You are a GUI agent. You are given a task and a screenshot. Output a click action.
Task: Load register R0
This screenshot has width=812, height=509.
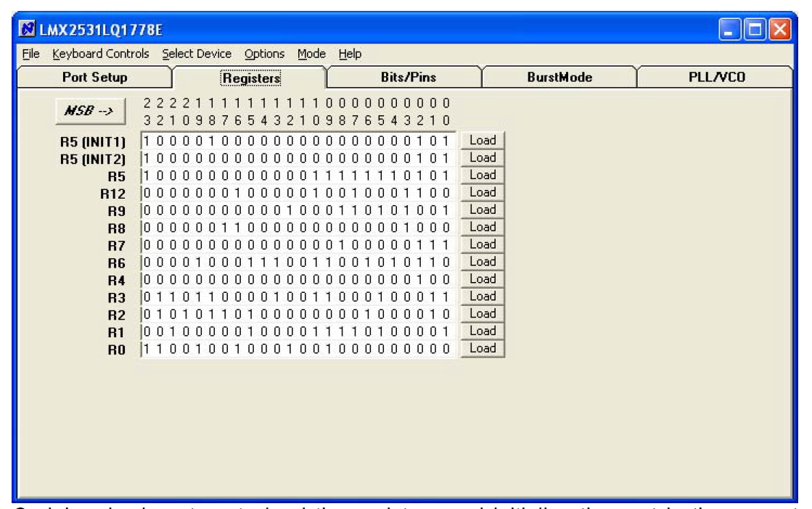click(483, 348)
